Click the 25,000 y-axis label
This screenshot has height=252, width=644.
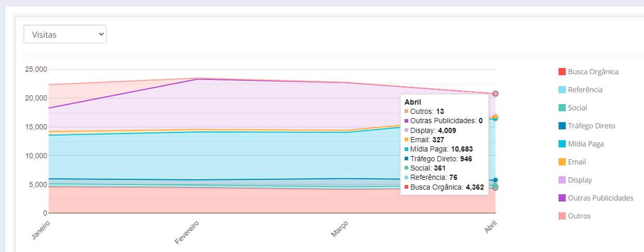pos(36,69)
